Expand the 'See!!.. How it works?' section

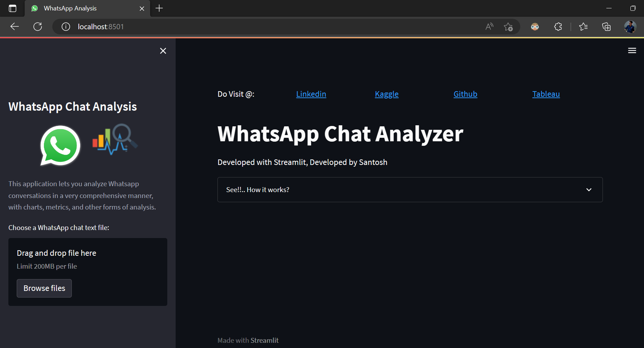[x=410, y=190]
